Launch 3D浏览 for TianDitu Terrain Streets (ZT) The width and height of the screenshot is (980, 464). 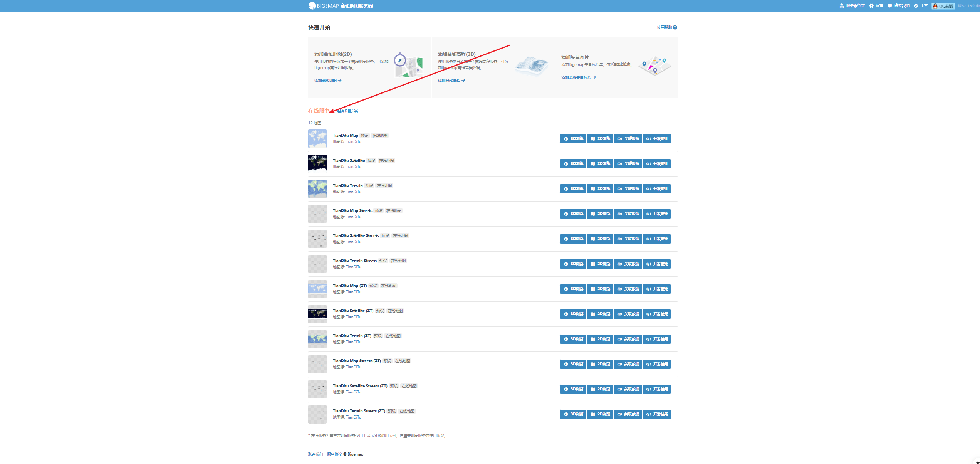[573, 414]
